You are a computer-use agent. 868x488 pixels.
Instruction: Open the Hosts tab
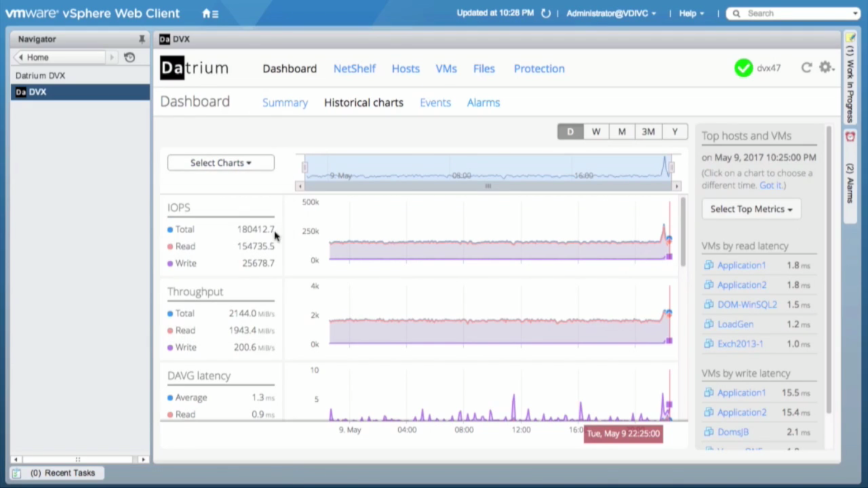(x=406, y=69)
